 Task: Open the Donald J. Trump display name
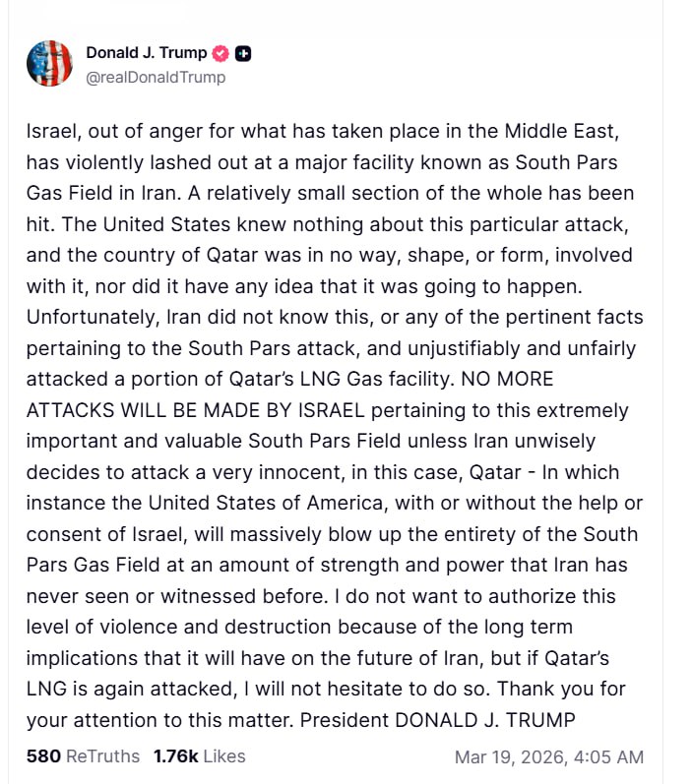(147, 54)
